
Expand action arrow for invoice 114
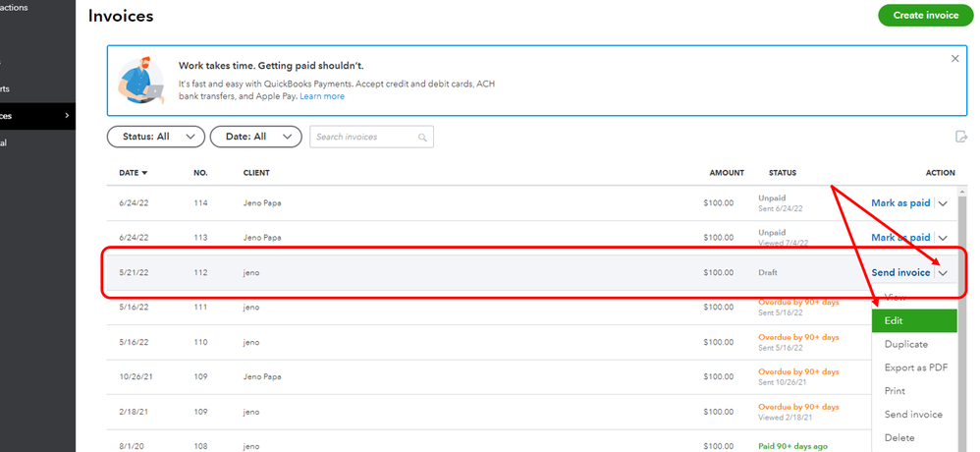[x=944, y=203]
